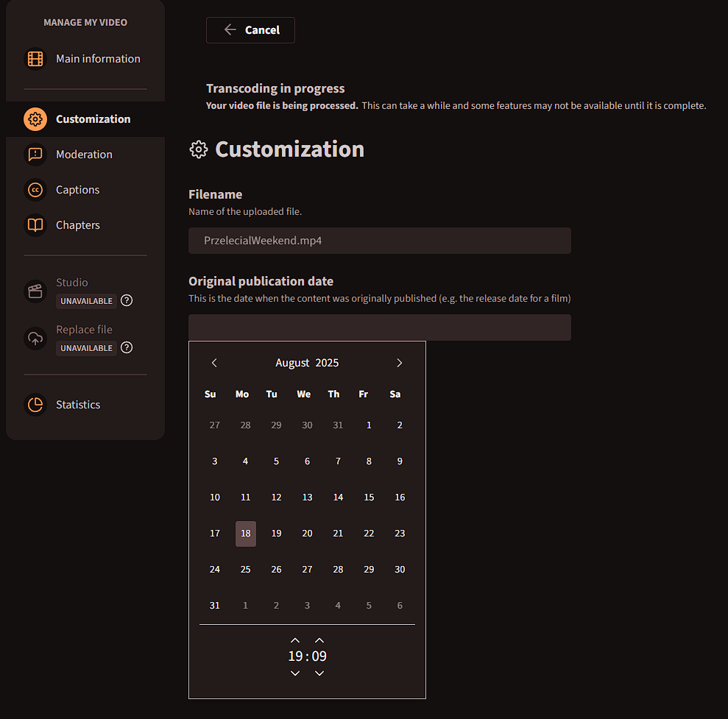
Task: Click help icon next to Studio unavailable
Action: (x=127, y=300)
